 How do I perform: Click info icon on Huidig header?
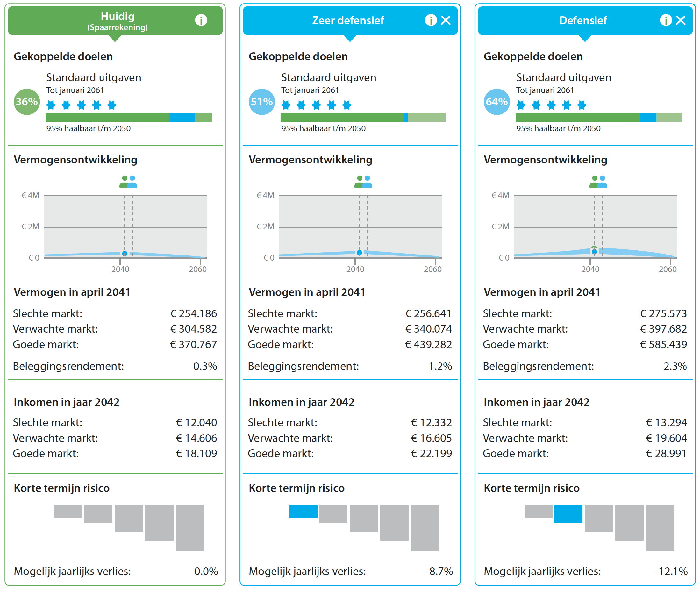[201, 20]
